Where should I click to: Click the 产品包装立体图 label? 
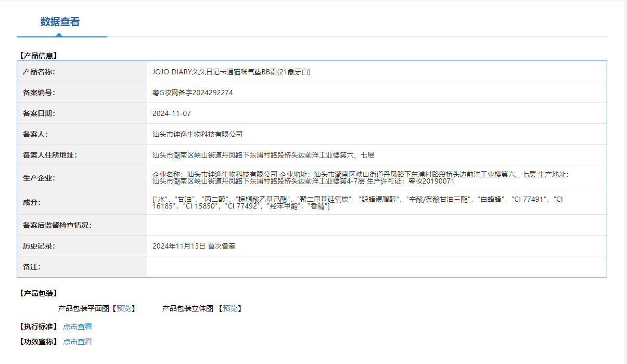click(188, 308)
